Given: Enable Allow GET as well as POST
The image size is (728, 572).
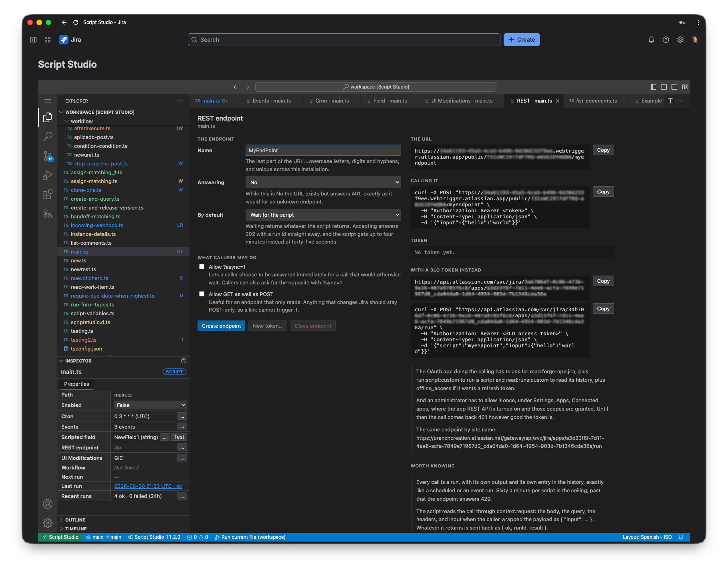Looking at the screenshot, I should tap(202, 294).
